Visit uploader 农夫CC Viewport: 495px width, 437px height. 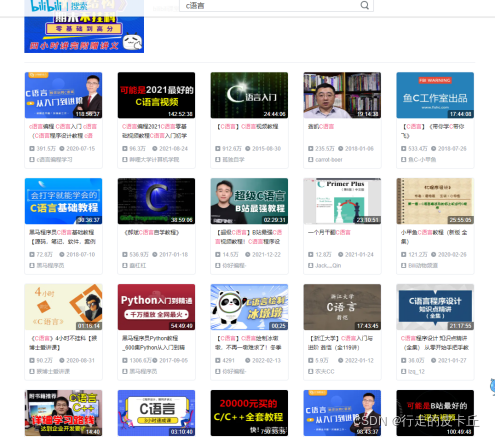pos(325,372)
